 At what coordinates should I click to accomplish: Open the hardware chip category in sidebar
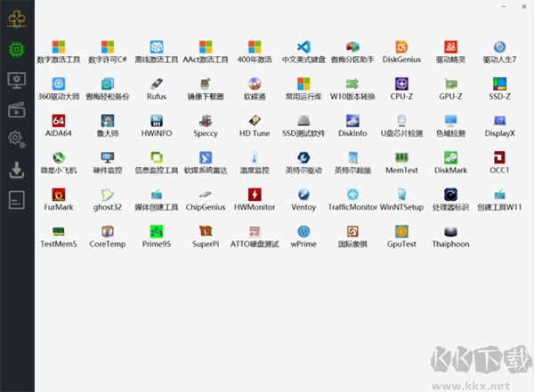17,50
